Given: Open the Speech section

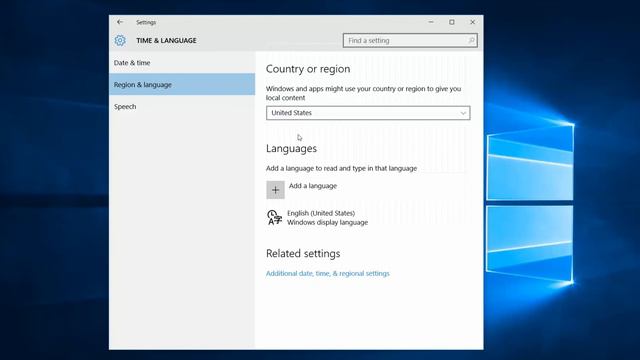Looking at the screenshot, I should click(x=182, y=107).
